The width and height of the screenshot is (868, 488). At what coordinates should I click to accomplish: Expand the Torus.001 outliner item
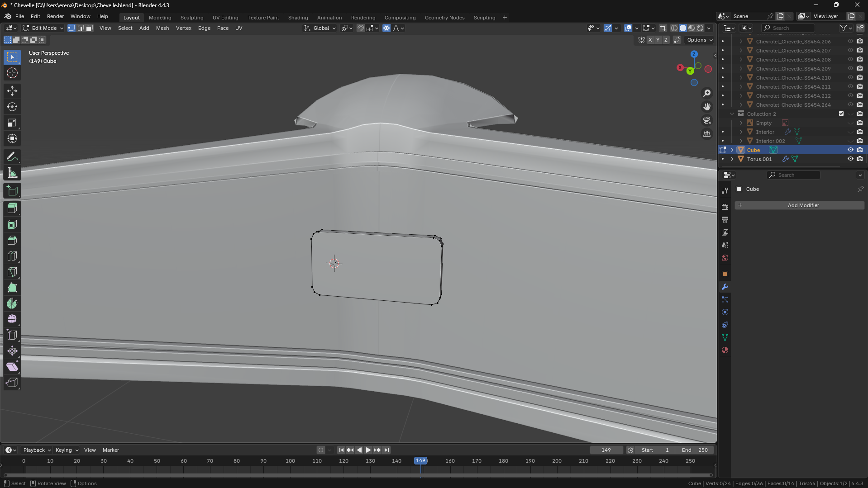pos(732,159)
